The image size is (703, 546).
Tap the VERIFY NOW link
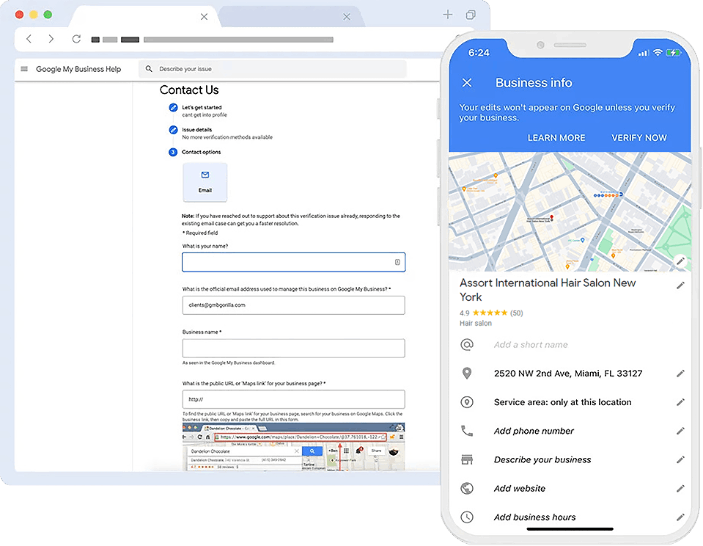coord(639,138)
